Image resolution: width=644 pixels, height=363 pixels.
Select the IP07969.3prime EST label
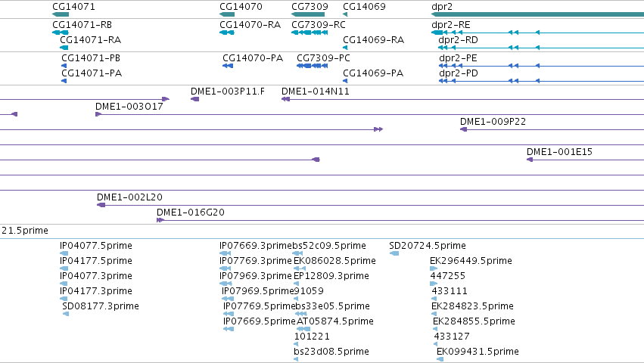click(x=256, y=276)
